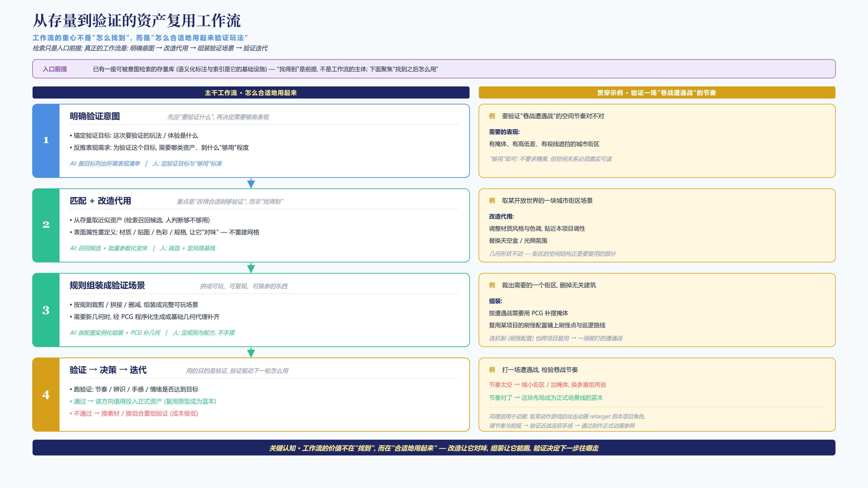The width and height of the screenshot is (868, 488).
Task: Click the line AI: 按配置实例化组装 + PCG 补几何
Action: 115,332
